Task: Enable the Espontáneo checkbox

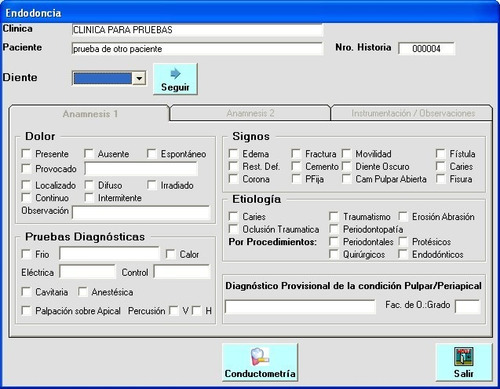Action: 152,154
